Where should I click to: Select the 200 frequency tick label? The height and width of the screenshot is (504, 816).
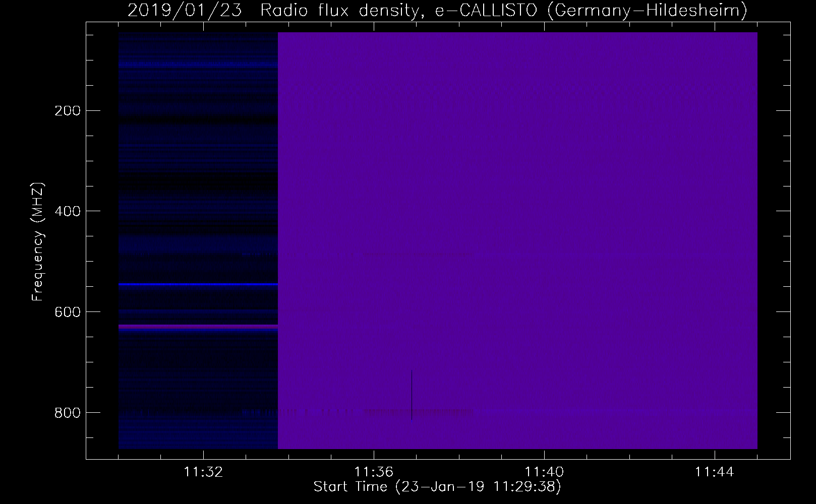[x=68, y=110]
